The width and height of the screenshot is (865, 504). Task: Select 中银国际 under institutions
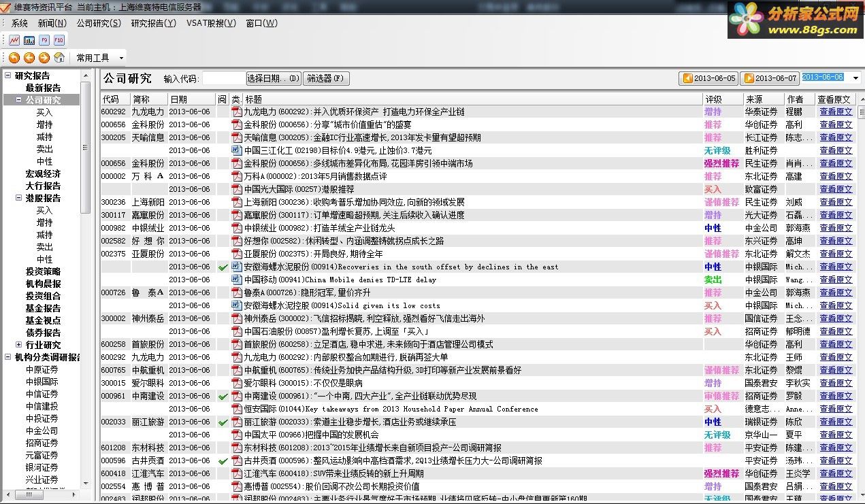(42, 382)
